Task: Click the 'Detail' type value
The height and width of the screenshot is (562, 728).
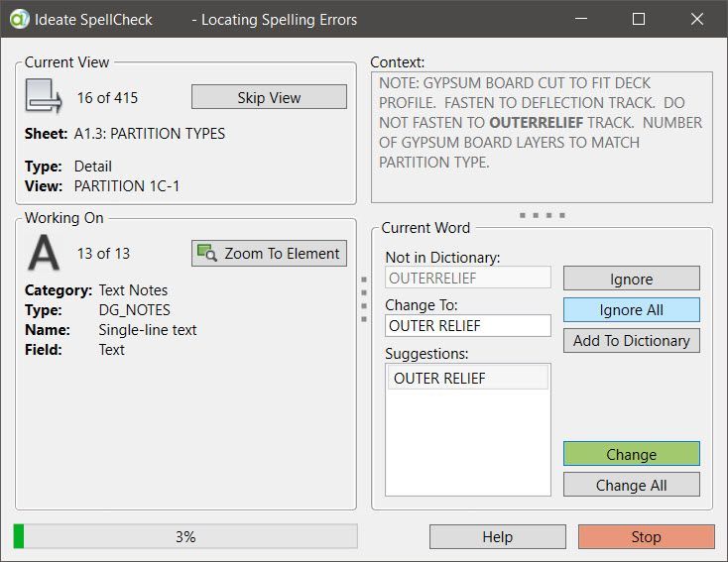Action: (x=93, y=167)
